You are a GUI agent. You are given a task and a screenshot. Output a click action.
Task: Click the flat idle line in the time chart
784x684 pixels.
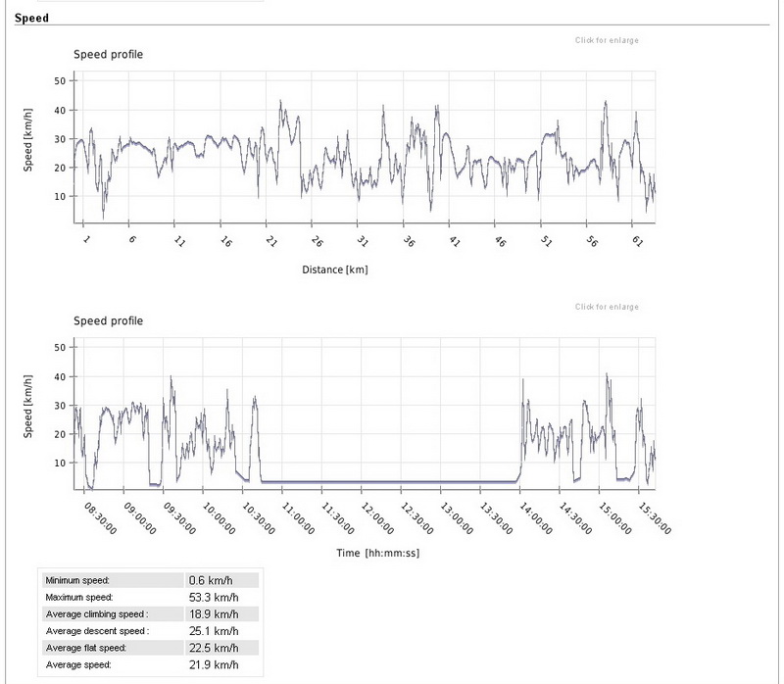pos(392,482)
